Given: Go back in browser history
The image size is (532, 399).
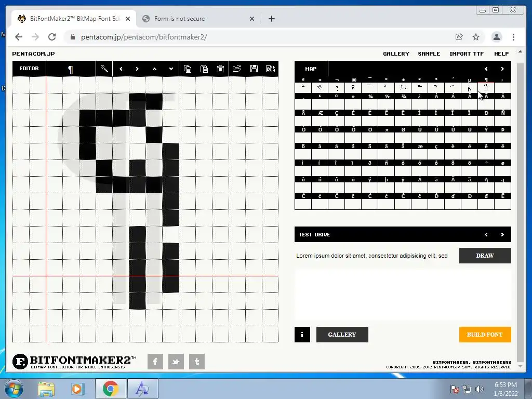Looking at the screenshot, I should [19, 37].
